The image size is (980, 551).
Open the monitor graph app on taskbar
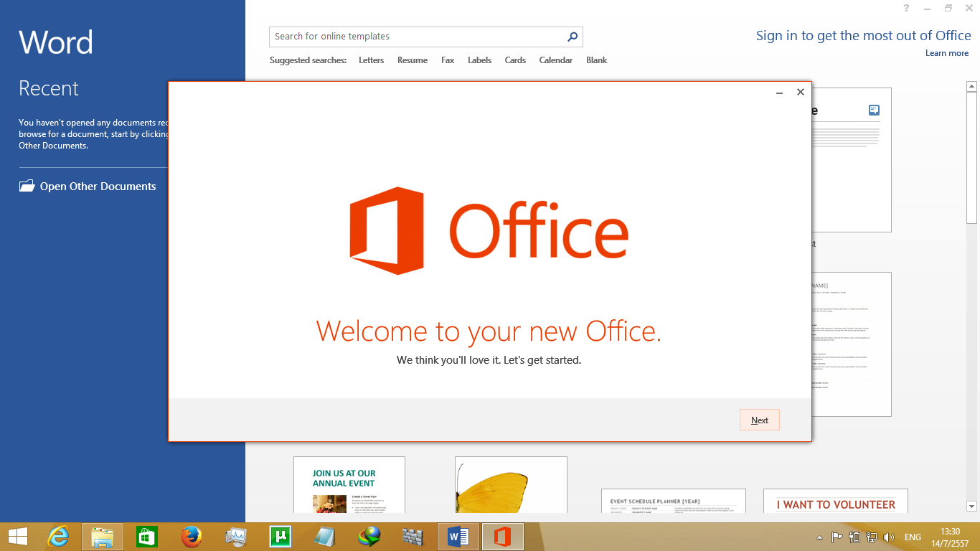click(236, 537)
